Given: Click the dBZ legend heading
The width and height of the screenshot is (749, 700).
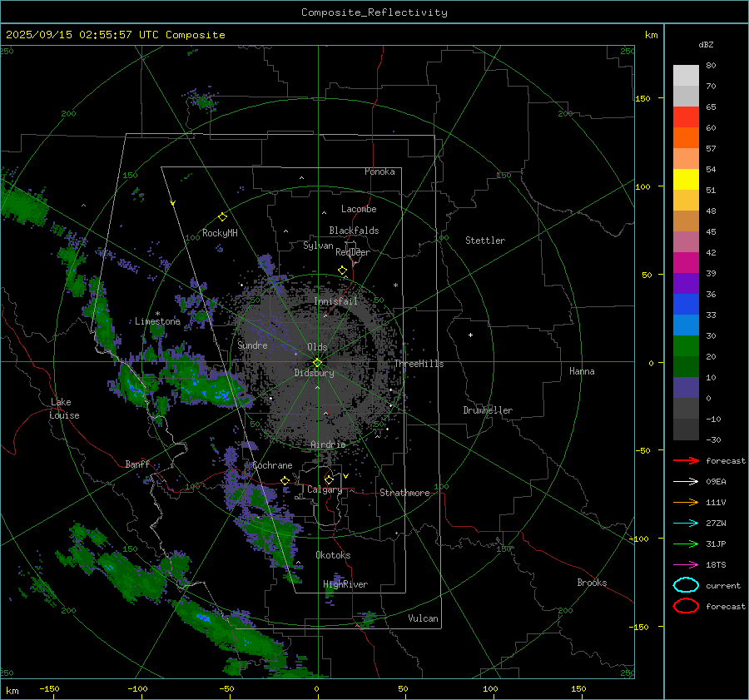Looking at the screenshot, I should pyautogui.click(x=706, y=44).
